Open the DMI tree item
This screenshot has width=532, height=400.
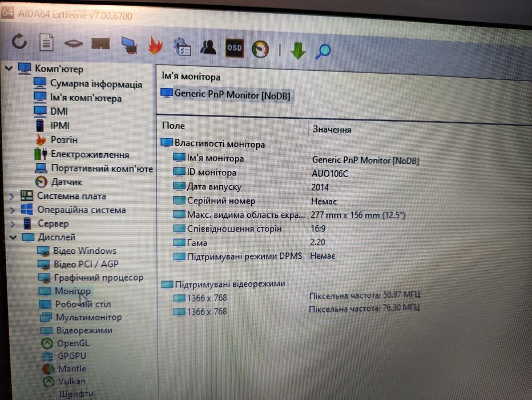pyautogui.click(x=59, y=111)
